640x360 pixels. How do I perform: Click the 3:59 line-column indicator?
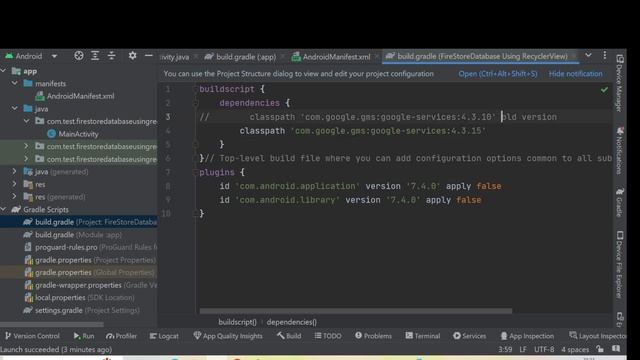tap(505, 349)
